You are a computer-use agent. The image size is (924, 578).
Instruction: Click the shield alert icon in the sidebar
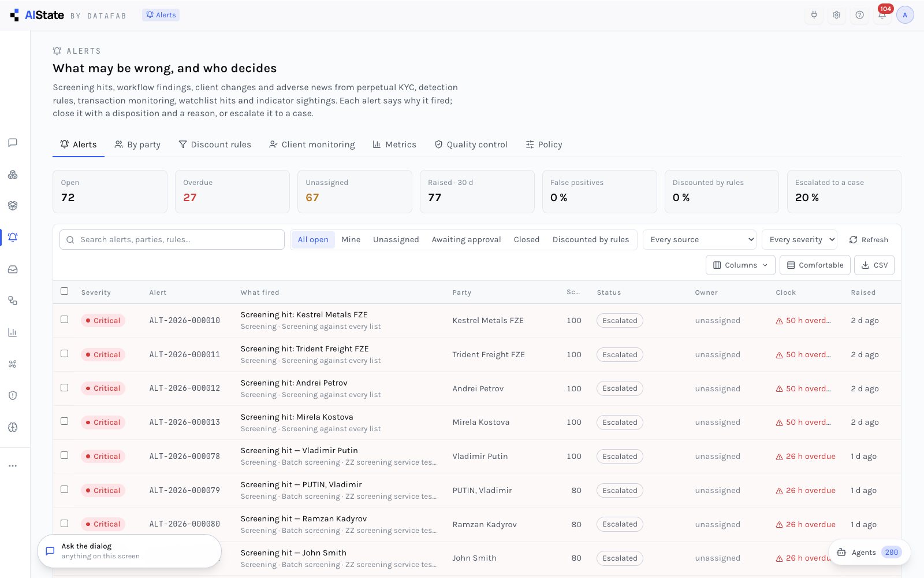(x=13, y=395)
